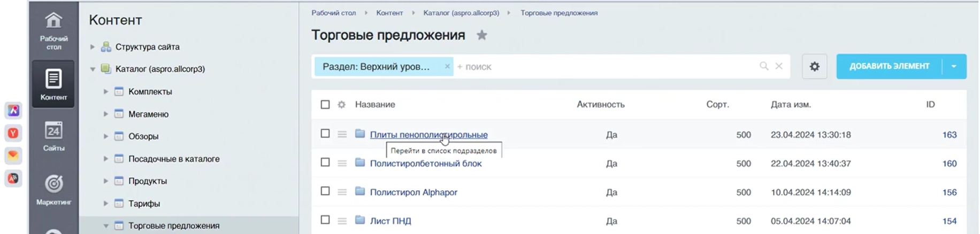980x234 pixels.
Task: Check the Лист ПНД row checkbox
Action: (325, 220)
